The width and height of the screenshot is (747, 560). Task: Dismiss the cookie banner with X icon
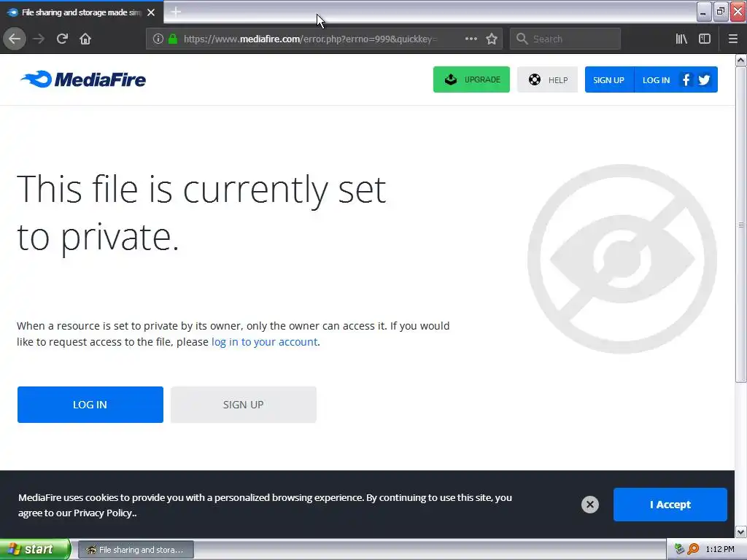[x=589, y=505]
